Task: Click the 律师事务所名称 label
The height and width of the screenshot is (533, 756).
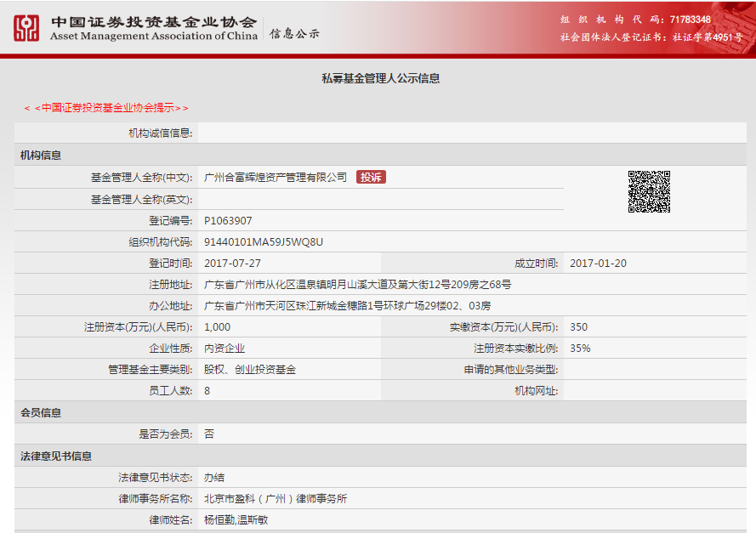Action: point(156,499)
